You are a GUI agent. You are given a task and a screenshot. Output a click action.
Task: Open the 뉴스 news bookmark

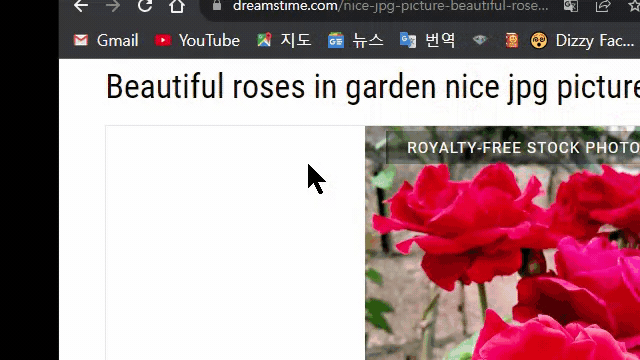coord(356,40)
